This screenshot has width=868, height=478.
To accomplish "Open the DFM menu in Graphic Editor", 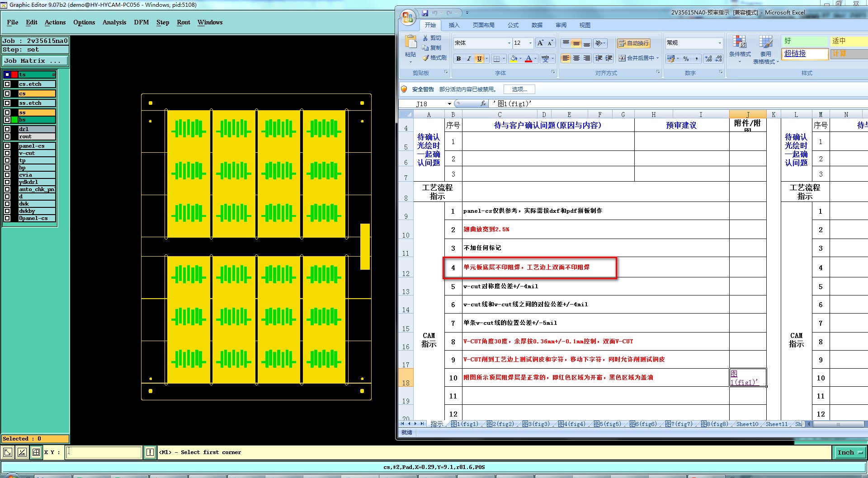I will click(x=141, y=22).
